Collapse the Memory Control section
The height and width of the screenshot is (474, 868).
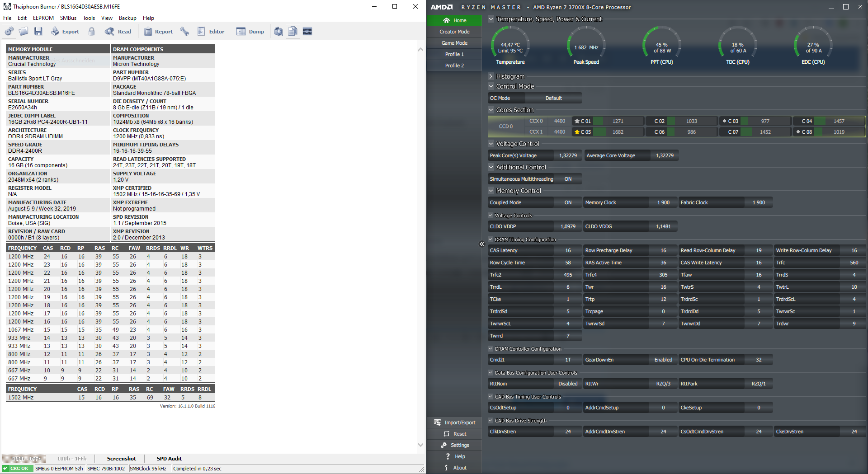(x=491, y=191)
